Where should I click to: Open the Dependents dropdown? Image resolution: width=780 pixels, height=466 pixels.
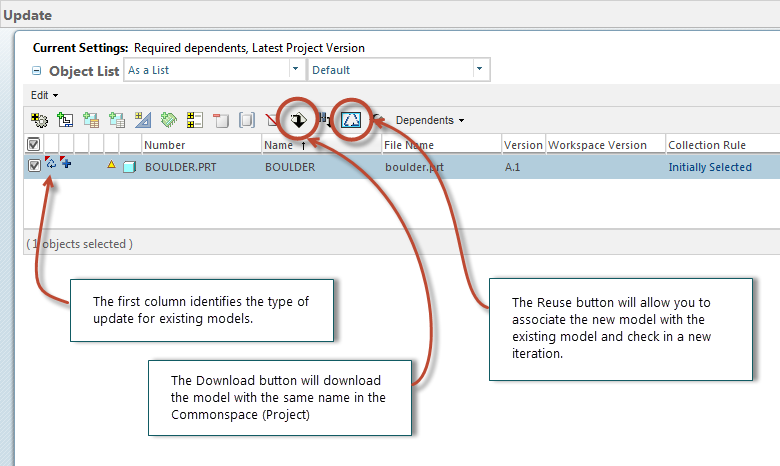(430, 120)
